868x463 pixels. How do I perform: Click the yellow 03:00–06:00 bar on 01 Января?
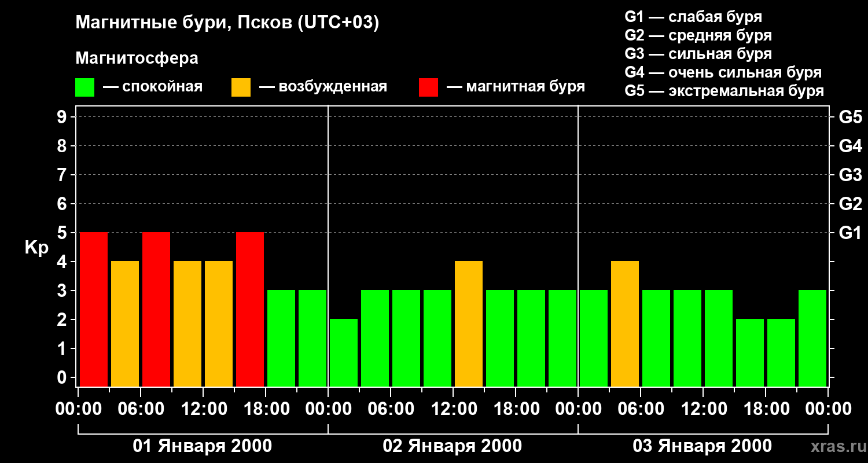125,324
